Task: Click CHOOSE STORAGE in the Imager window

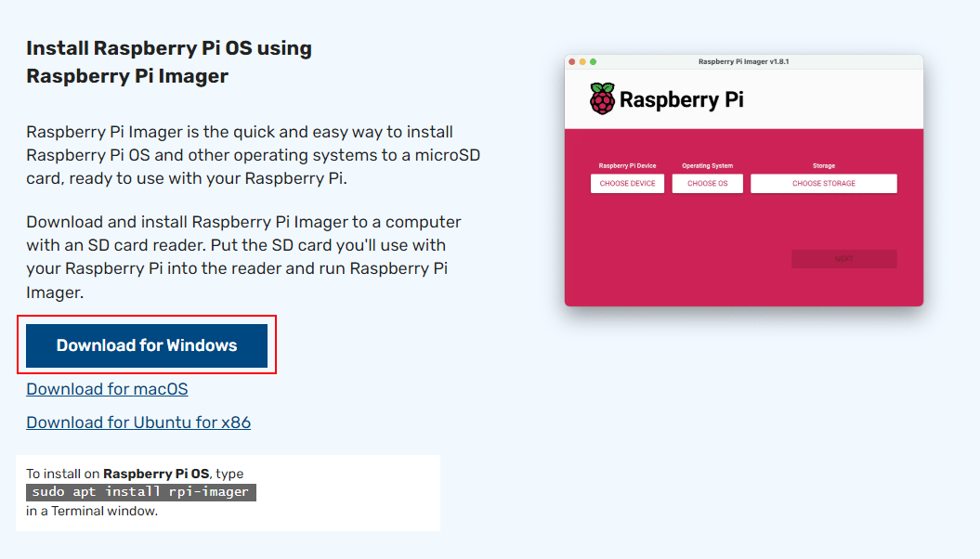Action: pos(824,184)
